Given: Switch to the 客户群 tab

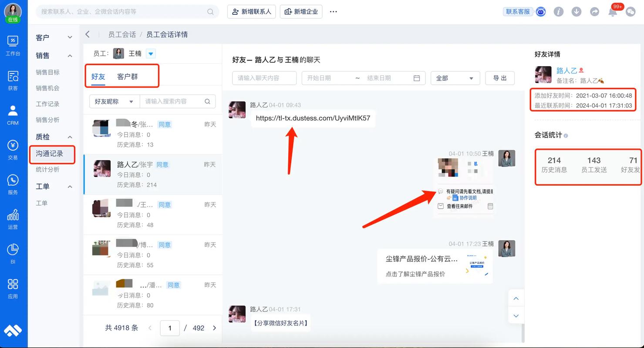Looking at the screenshot, I should 127,77.
